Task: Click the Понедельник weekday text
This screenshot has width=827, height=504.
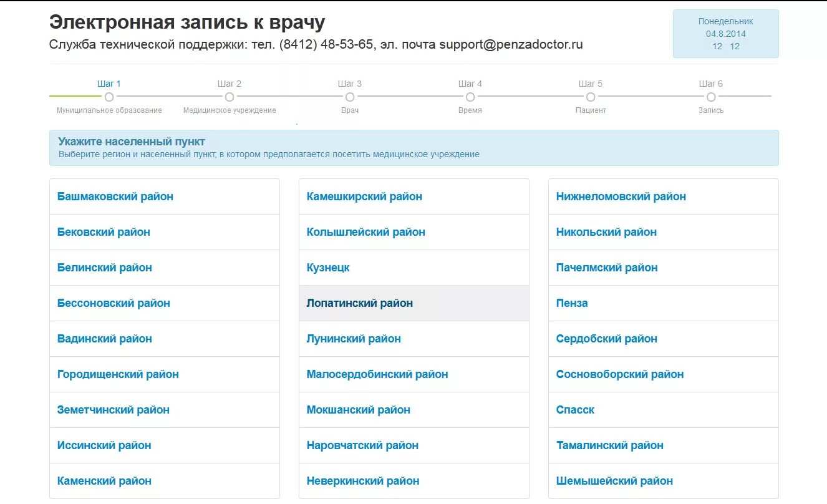Action: tap(726, 21)
